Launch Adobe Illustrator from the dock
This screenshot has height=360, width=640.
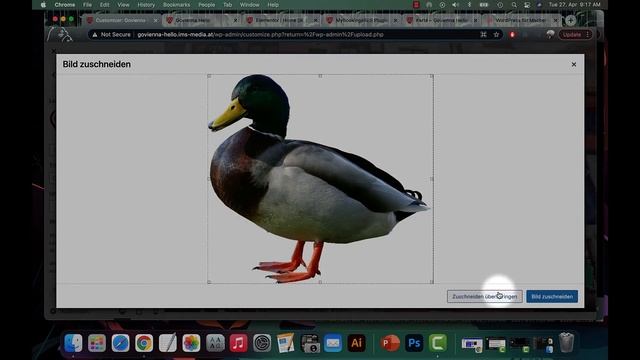point(356,343)
